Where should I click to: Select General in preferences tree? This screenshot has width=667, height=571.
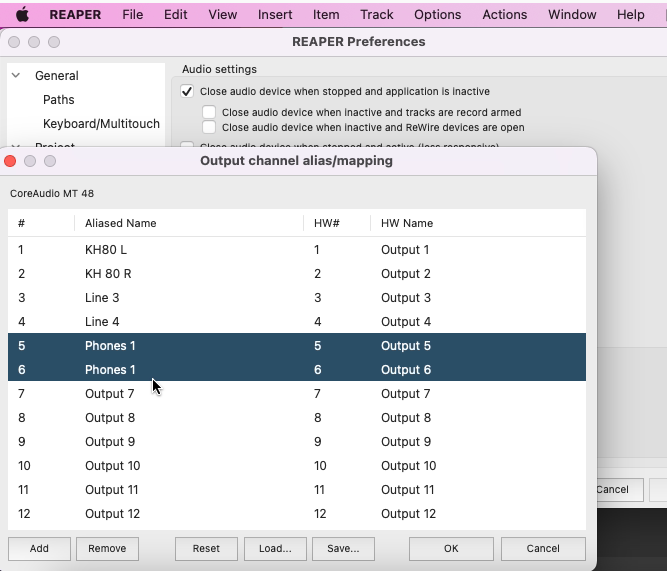point(57,76)
